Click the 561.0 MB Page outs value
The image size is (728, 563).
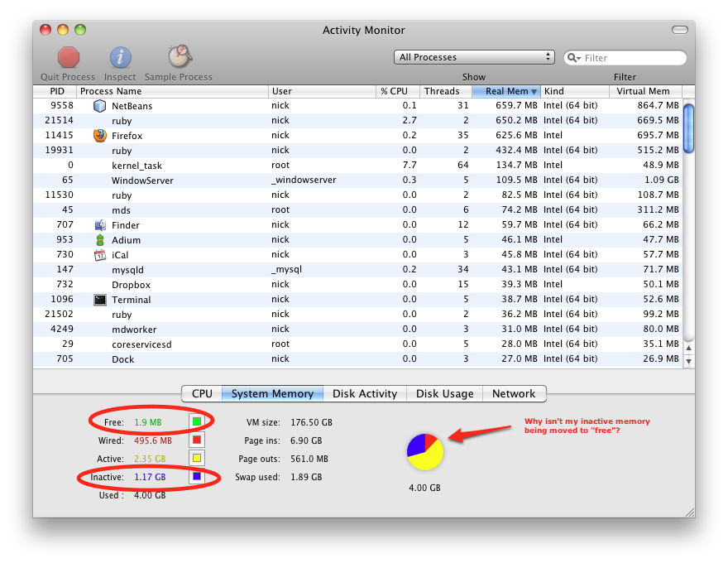[x=309, y=459]
